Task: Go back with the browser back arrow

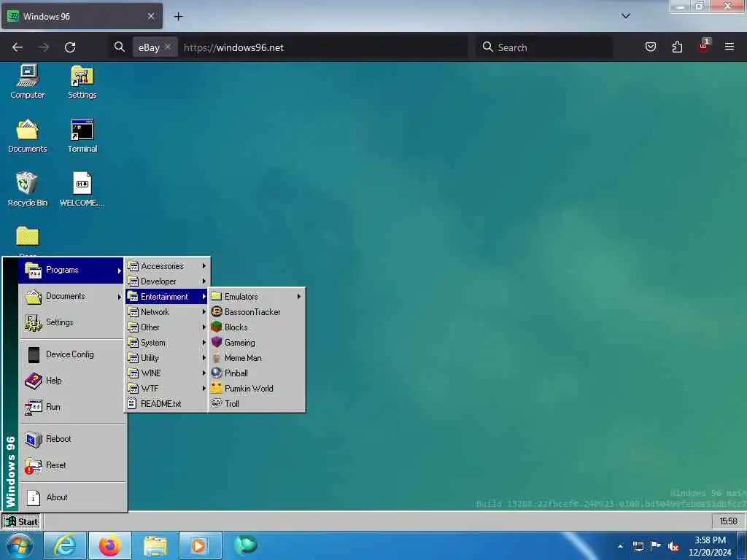Action: [18, 47]
